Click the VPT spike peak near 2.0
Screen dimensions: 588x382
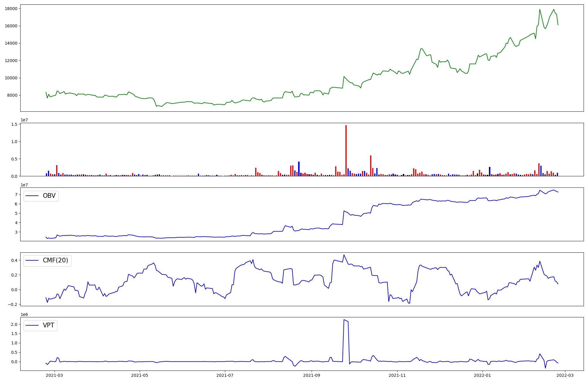344,320
